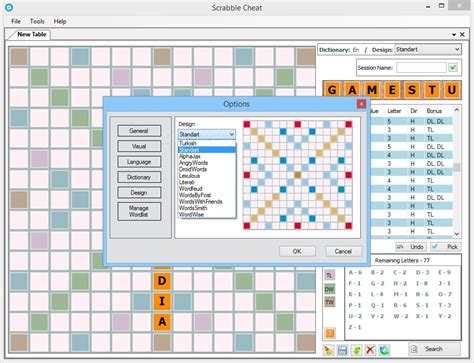This screenshot has height=363, width=474.
Task: Click the M tile in the rack
Action: pyautogui.click(x=372, y=90)
